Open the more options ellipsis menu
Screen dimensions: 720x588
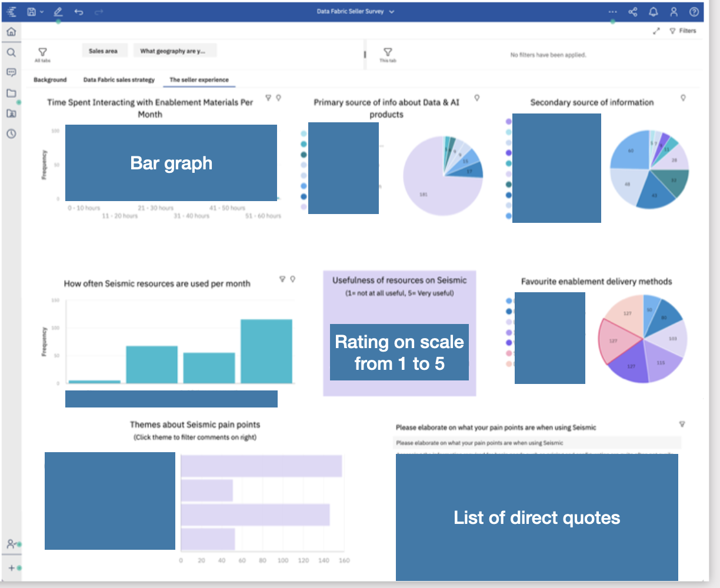pos(613,11)
